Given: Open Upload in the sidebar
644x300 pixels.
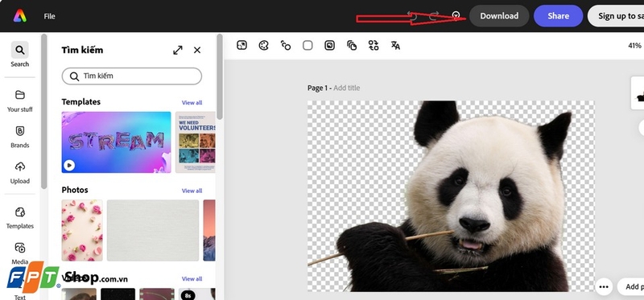Looking at the screenshot, I should (x=19, y=173).
